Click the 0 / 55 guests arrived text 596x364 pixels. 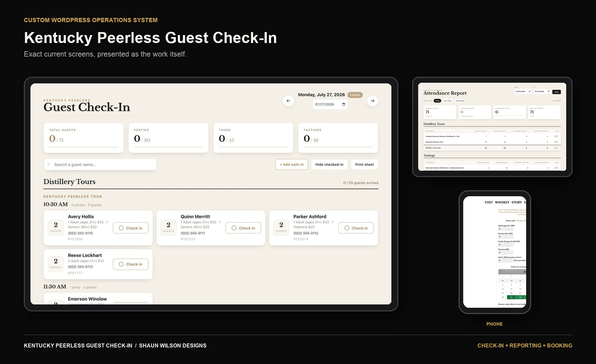361,183
